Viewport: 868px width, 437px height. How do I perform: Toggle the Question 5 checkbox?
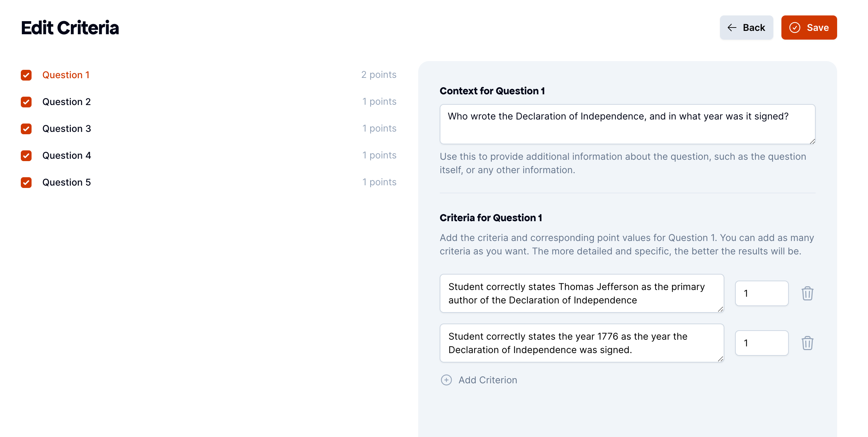pos(26,182)
